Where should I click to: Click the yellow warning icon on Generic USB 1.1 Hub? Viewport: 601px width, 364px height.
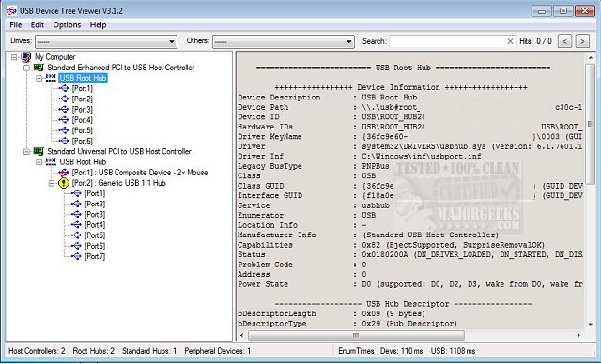64,183
